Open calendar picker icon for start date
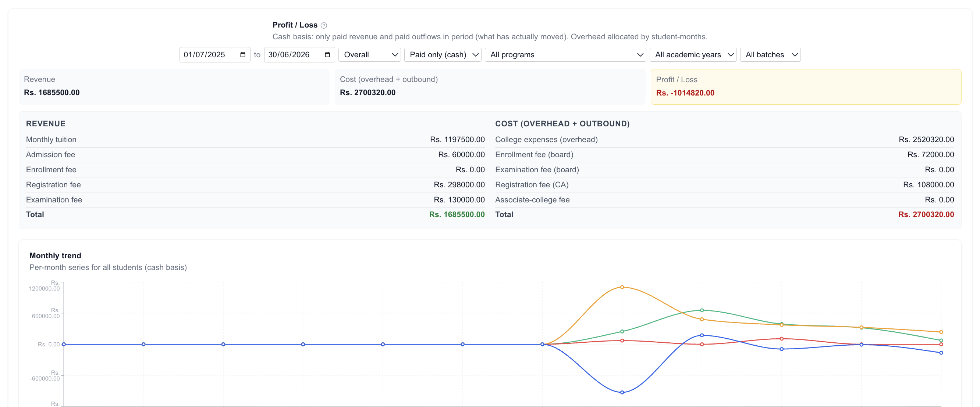 point(243,55)
